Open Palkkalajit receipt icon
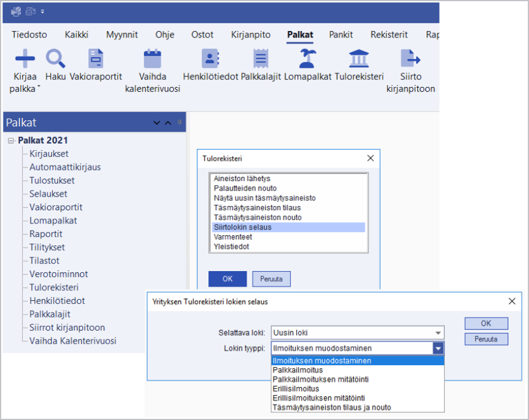This screenshot has width=529, height=420. tap(261, 58)
